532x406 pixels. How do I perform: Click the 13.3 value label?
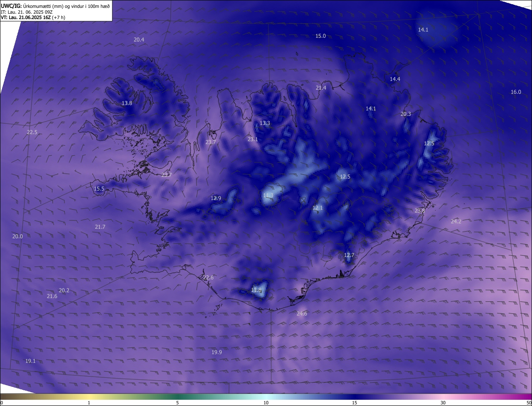pyautogui.click(x=265, y=123)
